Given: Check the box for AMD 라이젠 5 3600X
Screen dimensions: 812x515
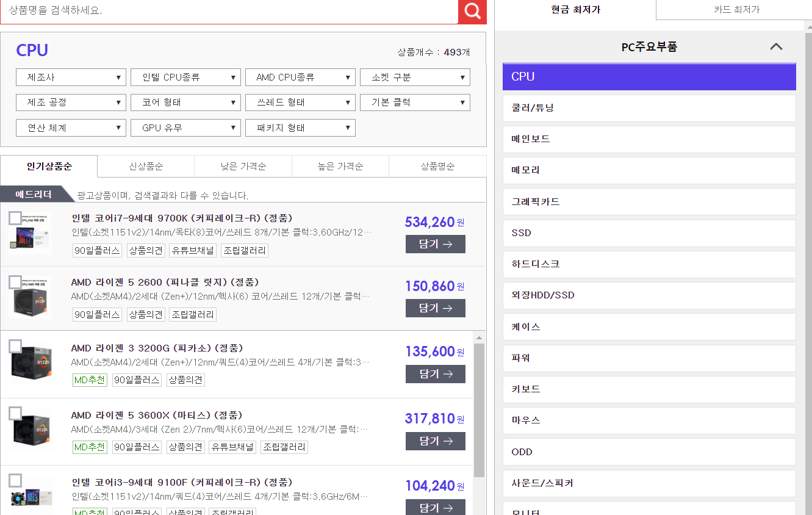Looking at the screenshot, I should pos(15,414).
